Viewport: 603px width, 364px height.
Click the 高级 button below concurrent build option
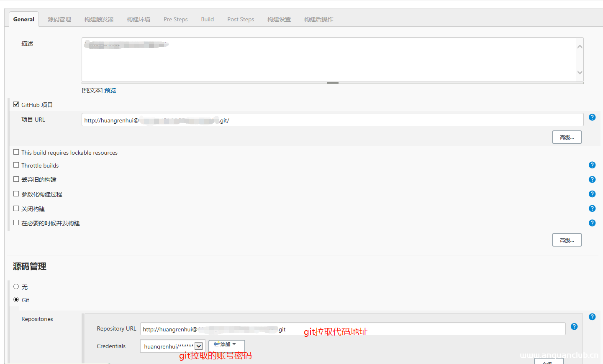[x=567, y=240]
